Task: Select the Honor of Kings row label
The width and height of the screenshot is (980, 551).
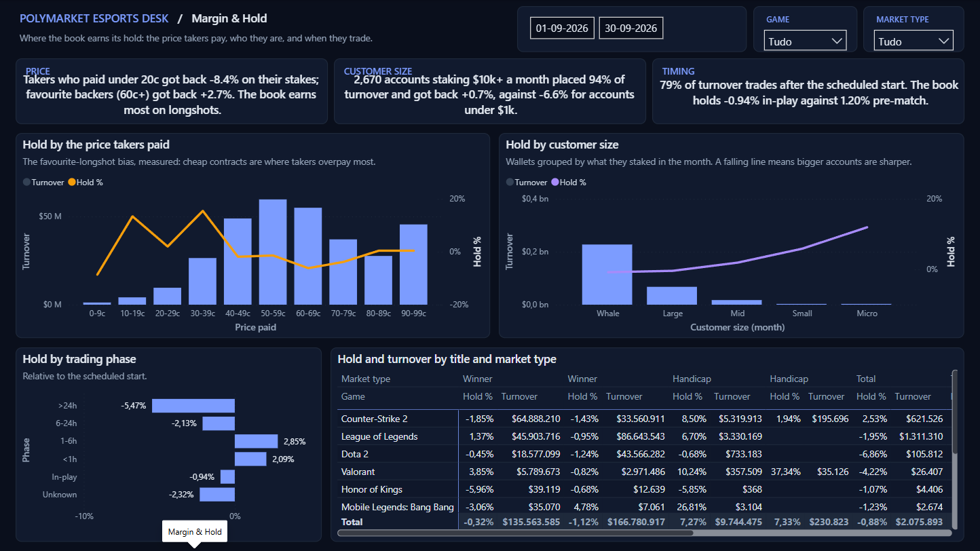Action: (x=372, y=489)
